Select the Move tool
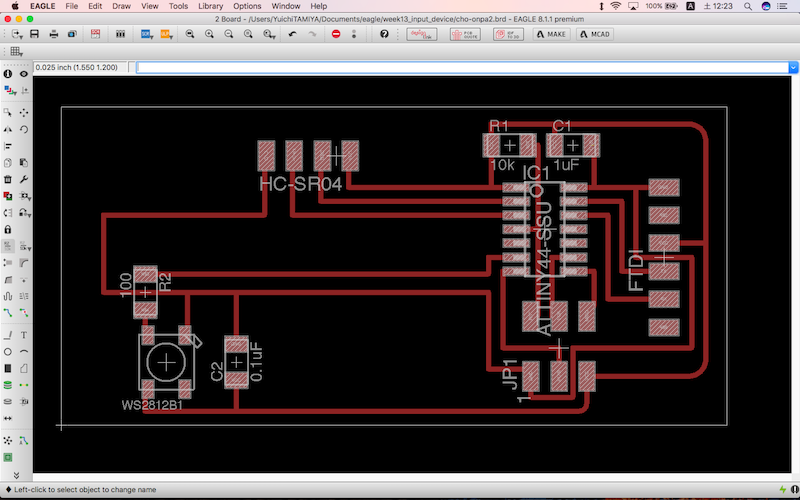 pyautogui.click(x=24, y=113)
